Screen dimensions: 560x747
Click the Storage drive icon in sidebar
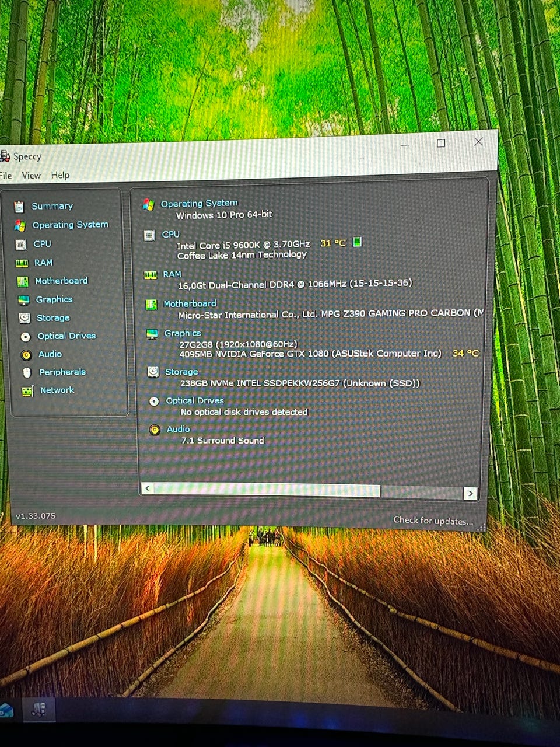[x=24, y=318]
